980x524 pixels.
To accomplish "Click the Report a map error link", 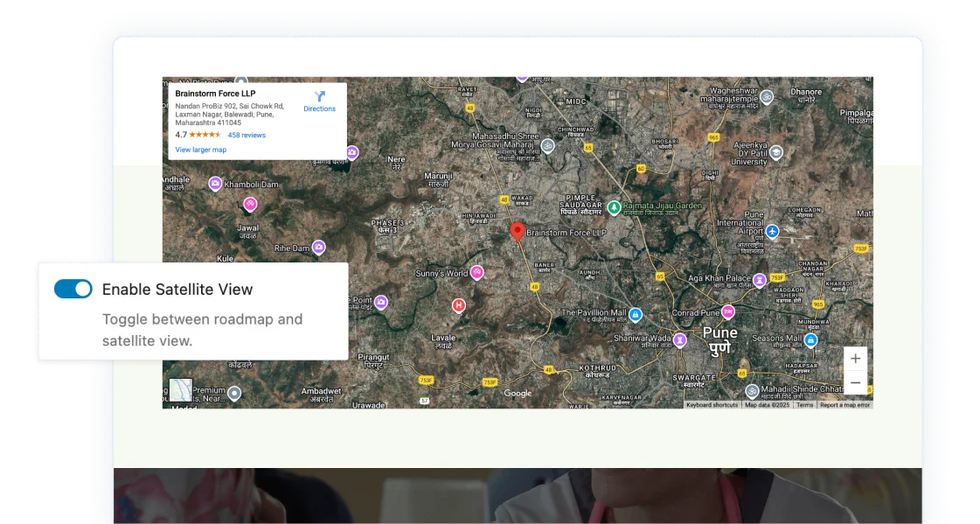I will [x=844, y=405].
